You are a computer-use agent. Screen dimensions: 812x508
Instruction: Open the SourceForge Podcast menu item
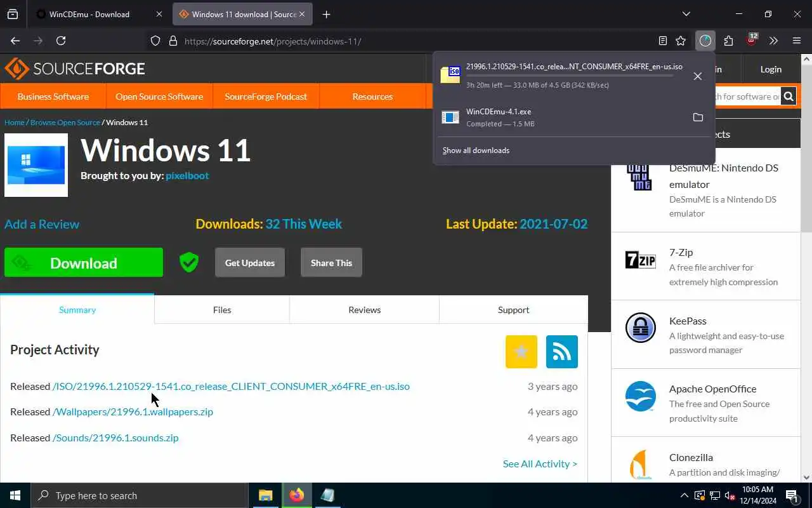266,97
